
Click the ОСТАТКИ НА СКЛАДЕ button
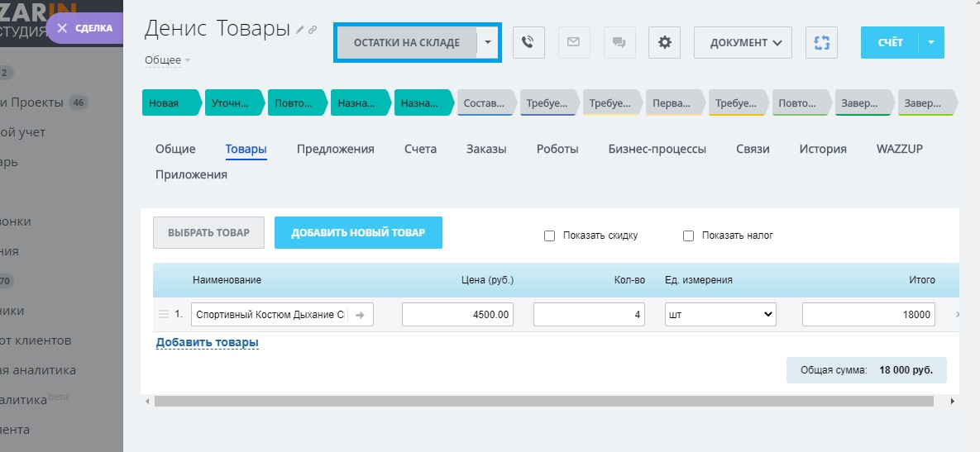tap(407, 42)
